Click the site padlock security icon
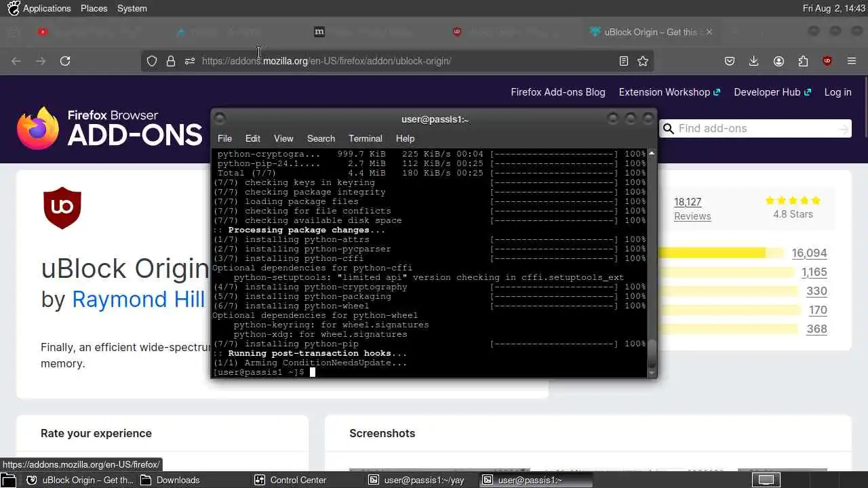Image resolution: width=868 pixels, height=488 pixels. 171,61
